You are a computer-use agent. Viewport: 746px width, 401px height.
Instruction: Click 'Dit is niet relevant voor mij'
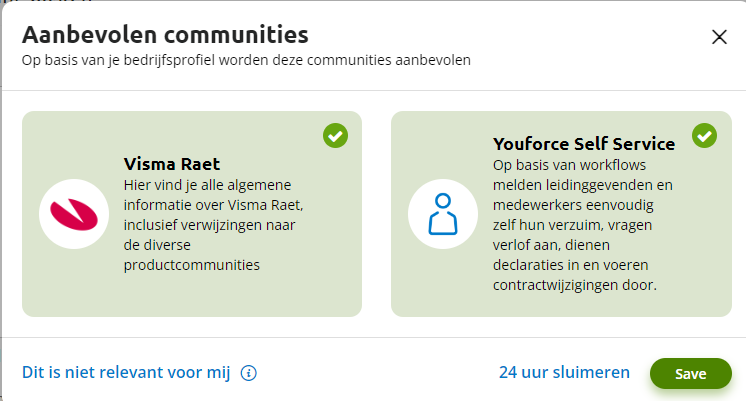point(126,373)
